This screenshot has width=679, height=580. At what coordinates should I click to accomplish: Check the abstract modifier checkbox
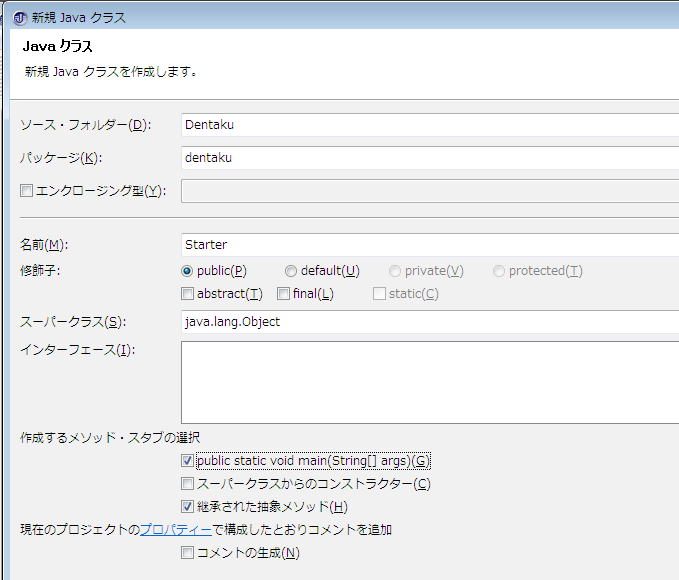coord(187,294)
